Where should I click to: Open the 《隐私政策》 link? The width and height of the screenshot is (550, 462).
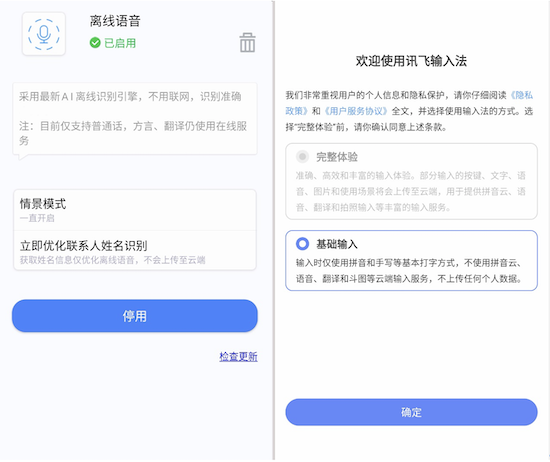409,103
